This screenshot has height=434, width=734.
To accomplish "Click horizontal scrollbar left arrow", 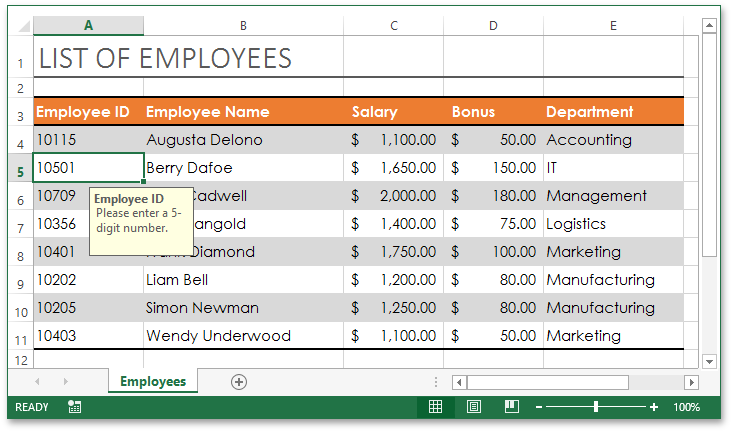I will pos(460,383).
